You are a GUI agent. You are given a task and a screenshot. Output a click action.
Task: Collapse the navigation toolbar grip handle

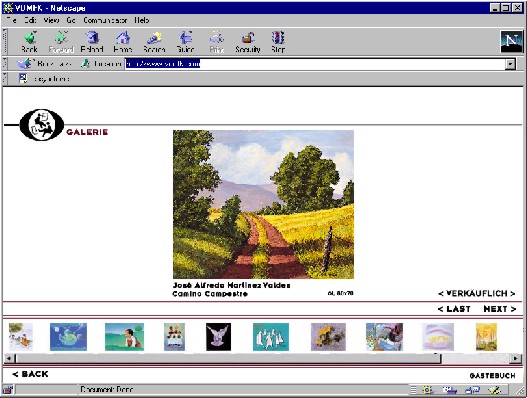[x=5, y=41]
